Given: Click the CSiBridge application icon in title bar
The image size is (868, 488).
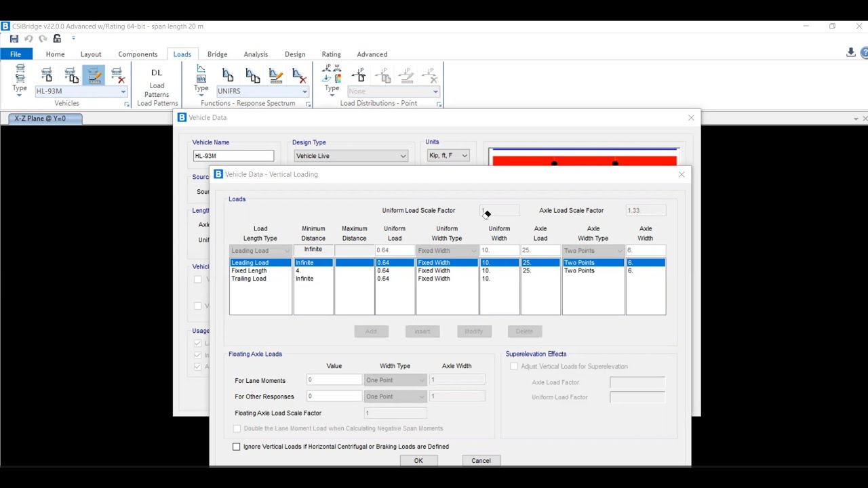Looking at the screenshot, I should pyautogui.click(x=5, y=26).
